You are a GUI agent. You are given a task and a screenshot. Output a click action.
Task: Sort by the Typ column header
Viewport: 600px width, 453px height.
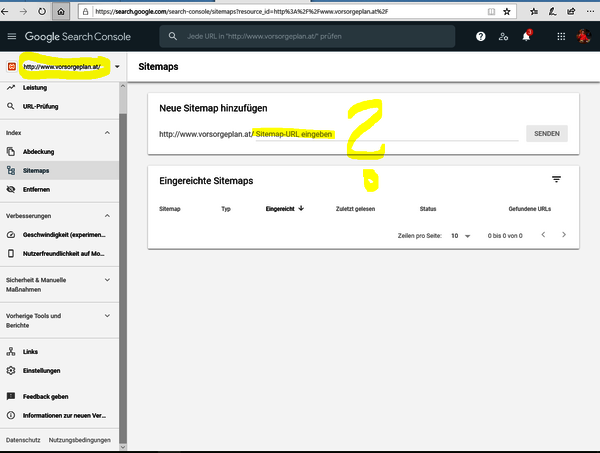point(226,209)
